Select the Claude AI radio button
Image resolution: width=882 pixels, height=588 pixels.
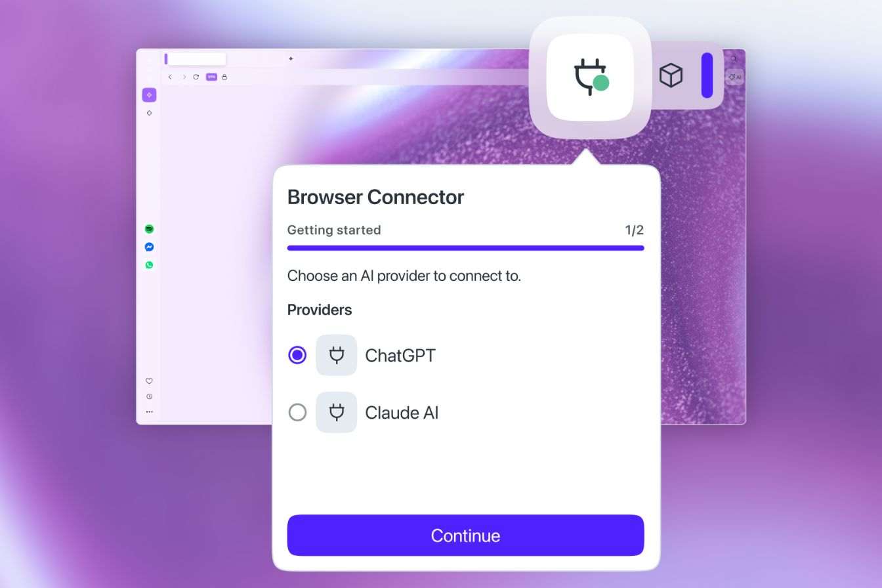pos(297,412)
